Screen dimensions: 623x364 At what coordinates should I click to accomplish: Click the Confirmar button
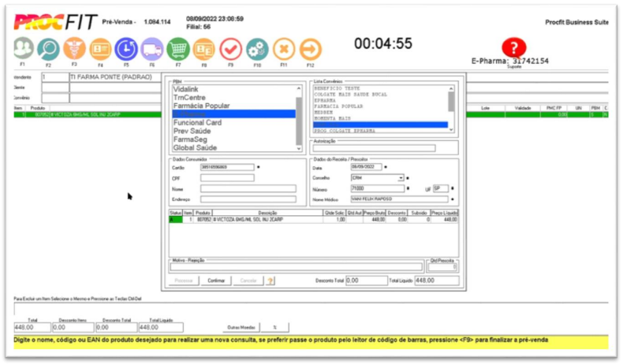[216, 280]
